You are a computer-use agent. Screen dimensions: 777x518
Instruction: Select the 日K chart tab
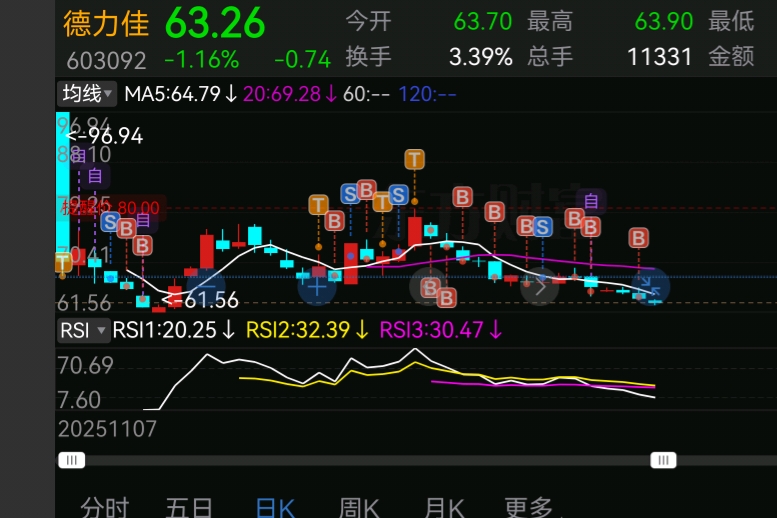[276, 507]
